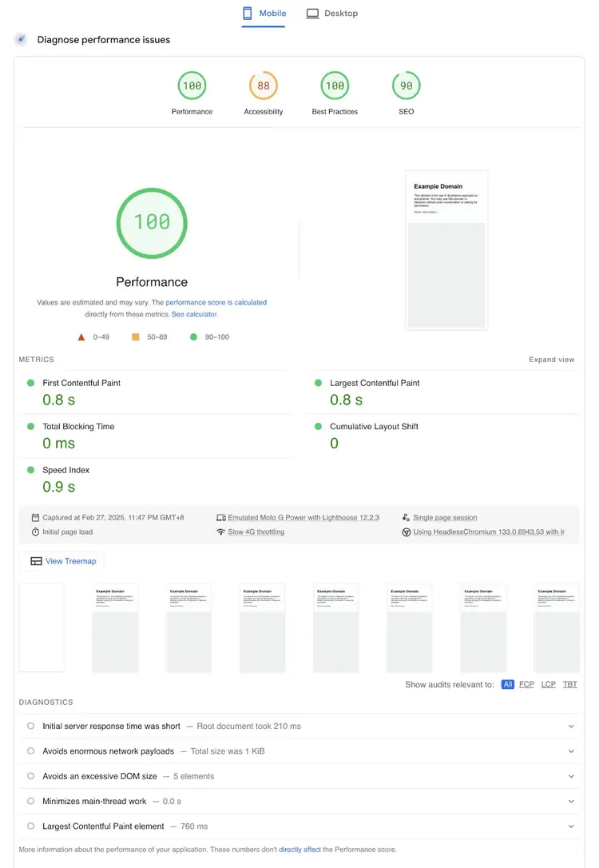
Task: Click Expand view for metrics
Action: pyautogui.click(x=551, y=359)
